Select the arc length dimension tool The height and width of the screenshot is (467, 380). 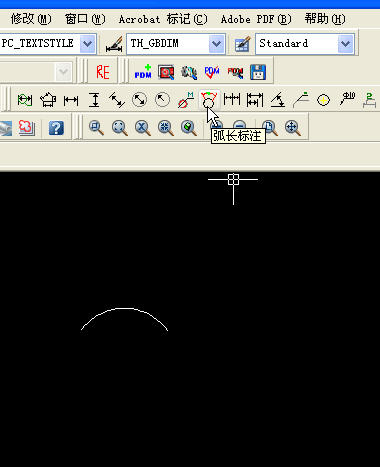[x=209, y=100]
